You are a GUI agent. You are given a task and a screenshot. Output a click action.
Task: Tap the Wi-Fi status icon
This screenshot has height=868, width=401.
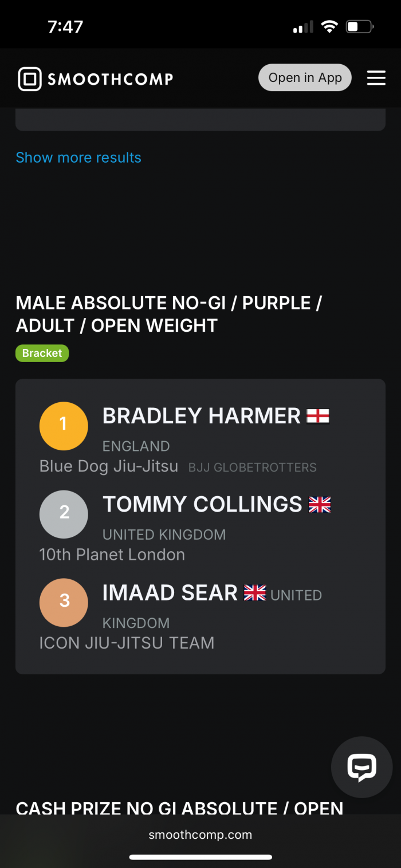coord(329,27)
